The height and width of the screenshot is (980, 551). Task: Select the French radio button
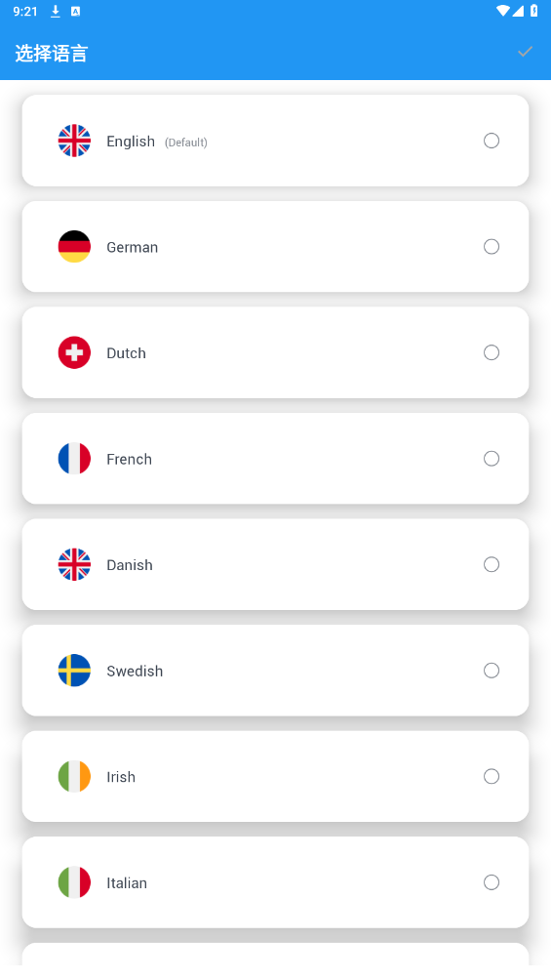492,458
